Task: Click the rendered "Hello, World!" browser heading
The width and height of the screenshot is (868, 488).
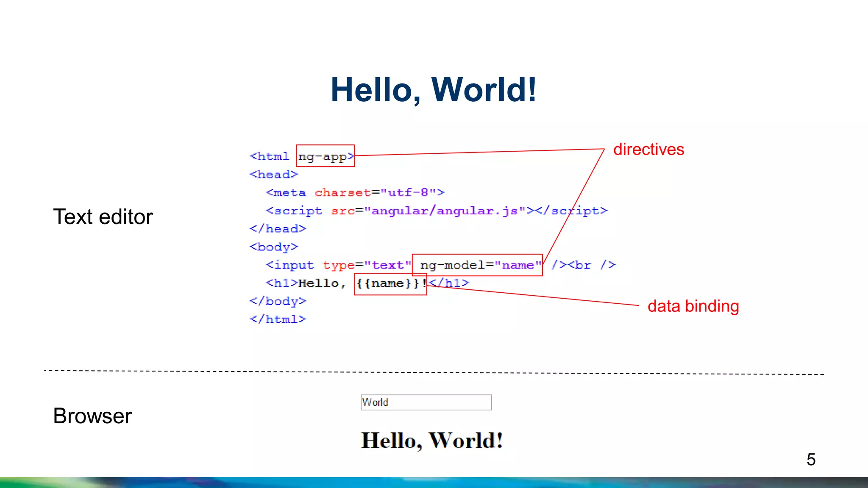Action: tap(432, 441)
